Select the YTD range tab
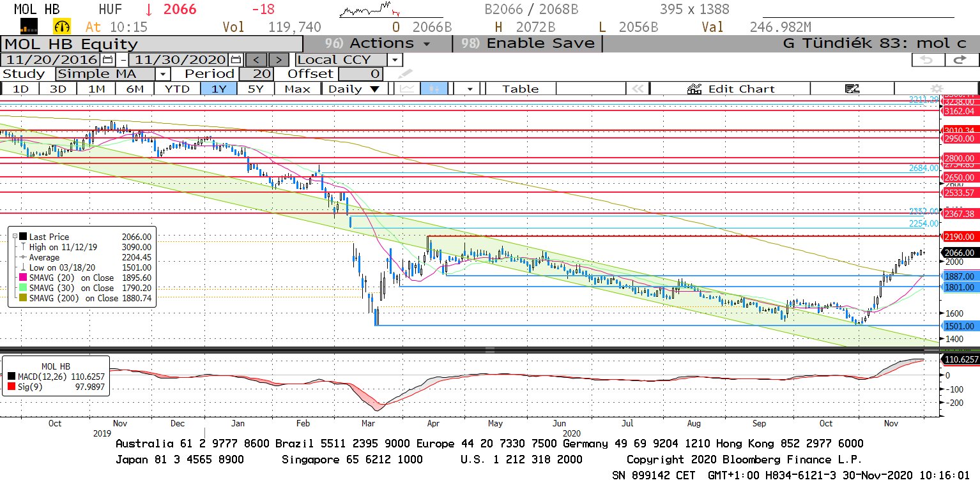980x494 pixels. [x=177, y=89]
